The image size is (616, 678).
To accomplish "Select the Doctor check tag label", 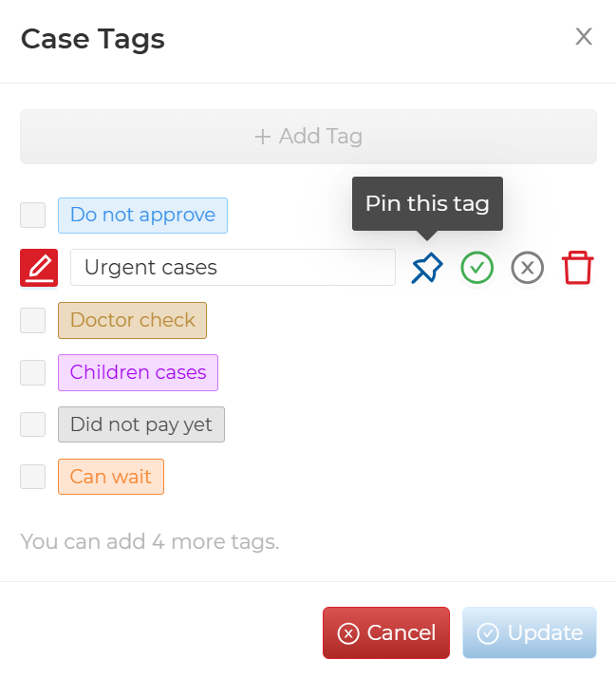I will point(132,320).
